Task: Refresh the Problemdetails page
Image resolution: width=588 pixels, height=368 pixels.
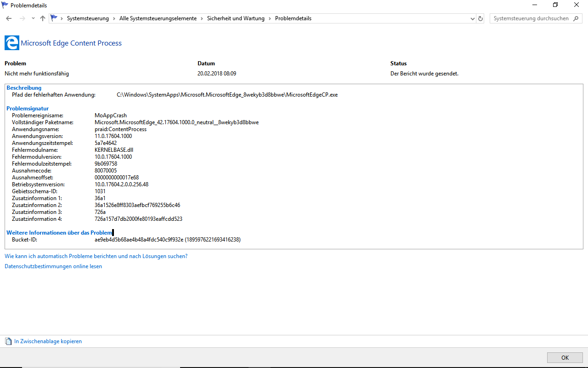Action: [x=481, y=19]
